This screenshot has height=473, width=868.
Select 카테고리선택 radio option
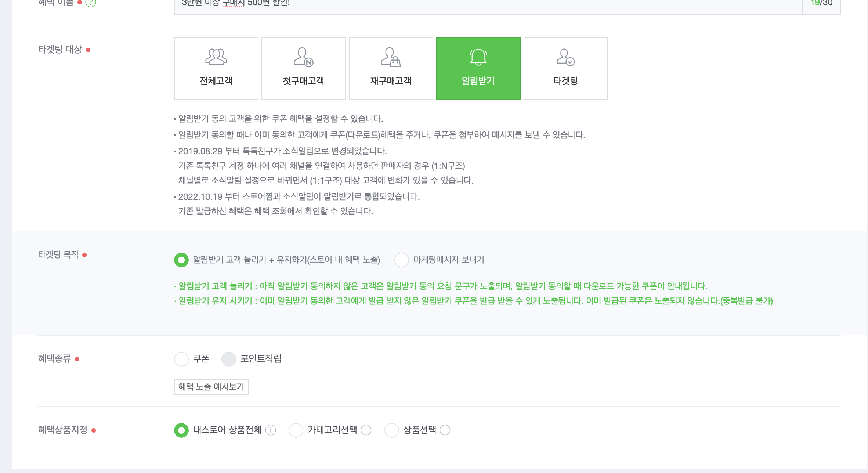tap(296, 430)
